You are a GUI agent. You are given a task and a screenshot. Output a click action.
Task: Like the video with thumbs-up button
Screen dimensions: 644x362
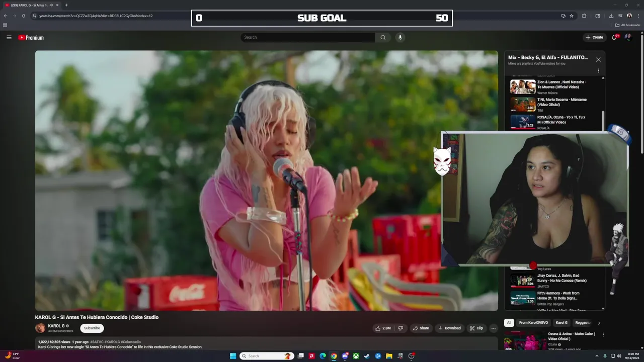(383, 328)
